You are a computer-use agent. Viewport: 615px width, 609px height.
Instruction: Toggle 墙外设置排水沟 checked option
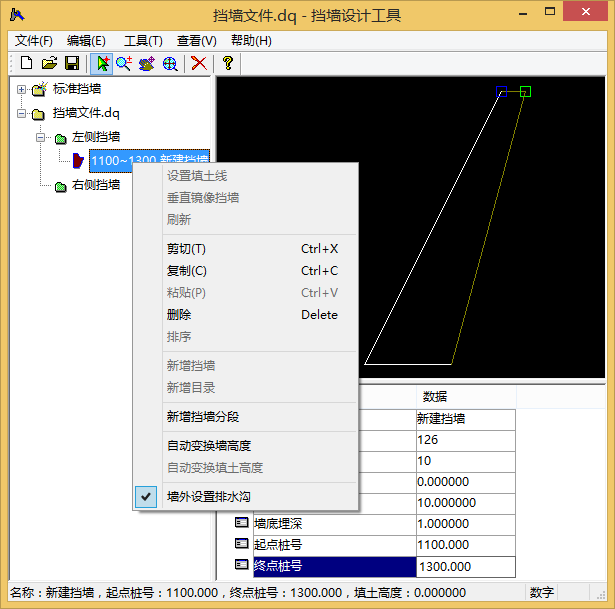[209, 496]
